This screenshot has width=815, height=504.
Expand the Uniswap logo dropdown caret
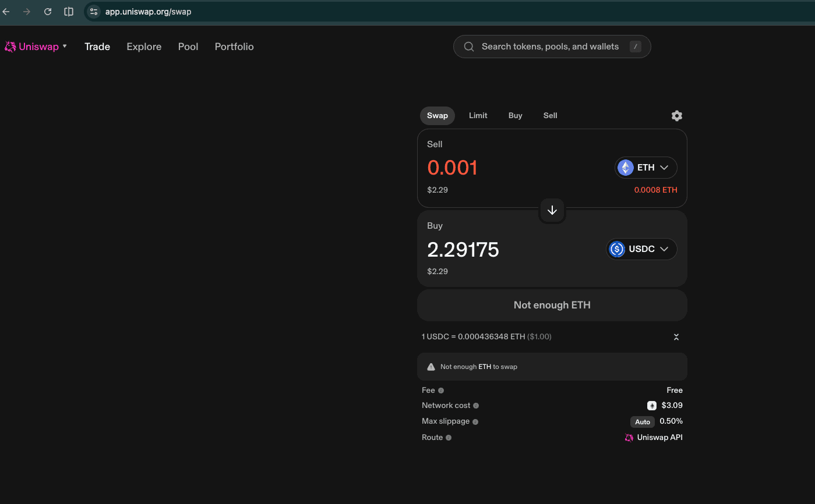[x=65, y=46]
